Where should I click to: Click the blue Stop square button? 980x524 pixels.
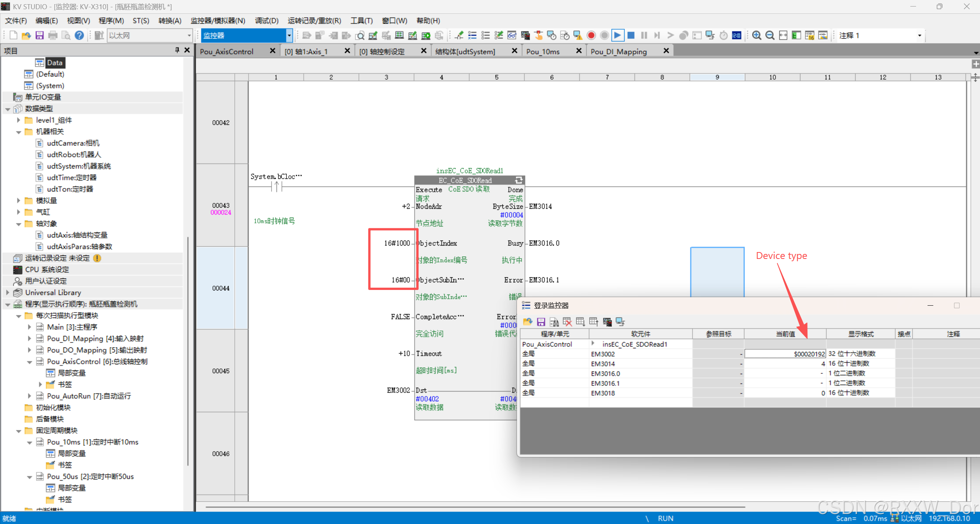[x=631, y=36]
